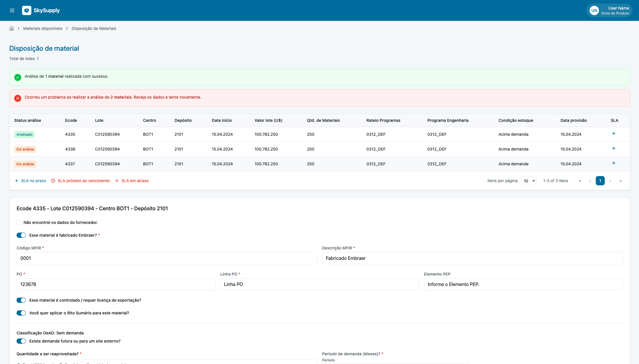Viewport: 639px width, 364px height.
Task: Click the 'Em análise' row for 4336
Action: [25, 149]
